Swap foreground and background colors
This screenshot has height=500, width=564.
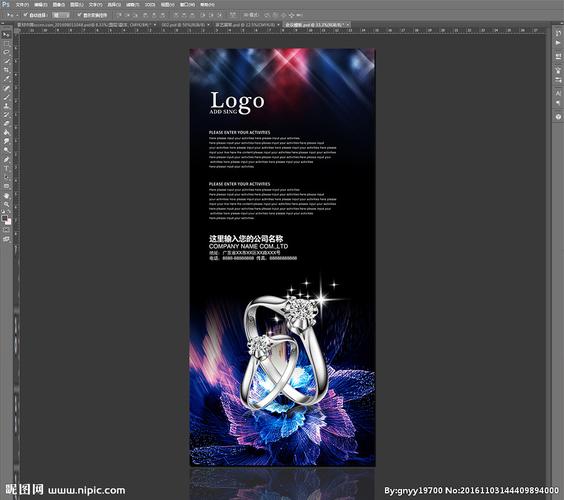click(9, 212)
